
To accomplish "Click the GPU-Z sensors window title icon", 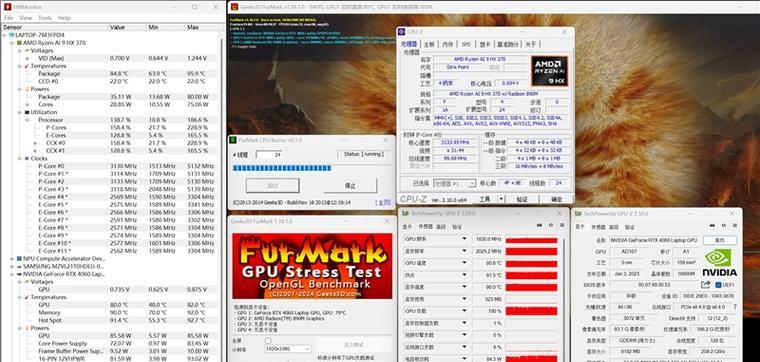I will click(x=404, y=213).
